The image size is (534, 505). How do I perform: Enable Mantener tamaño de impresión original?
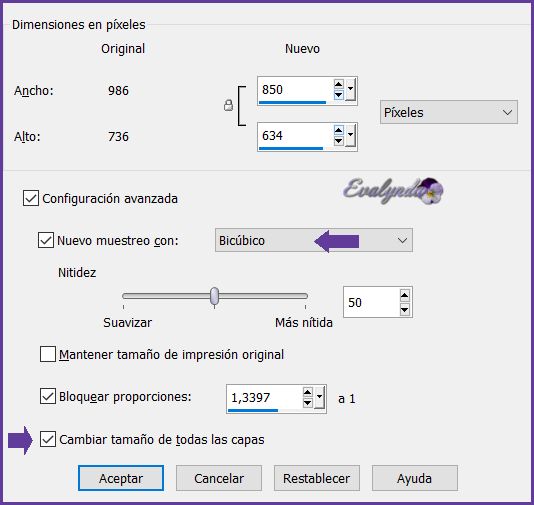(x=48, y=354)
